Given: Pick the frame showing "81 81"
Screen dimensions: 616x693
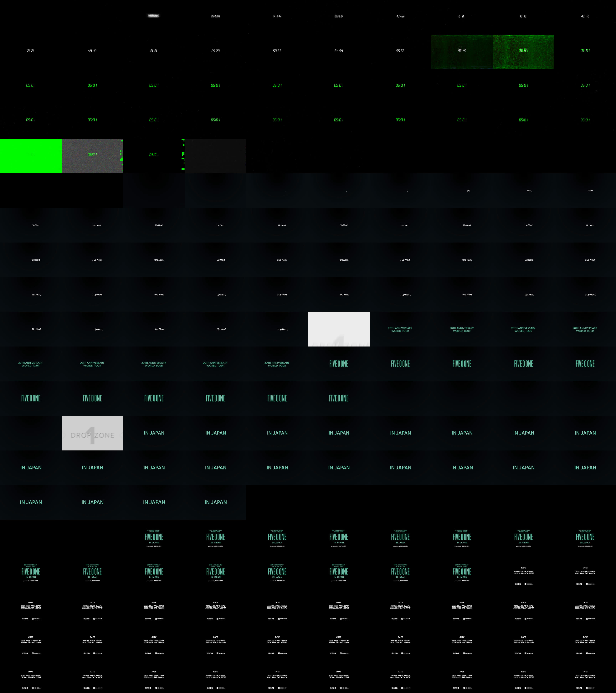Looking at the screenshot, I should 154,52.
